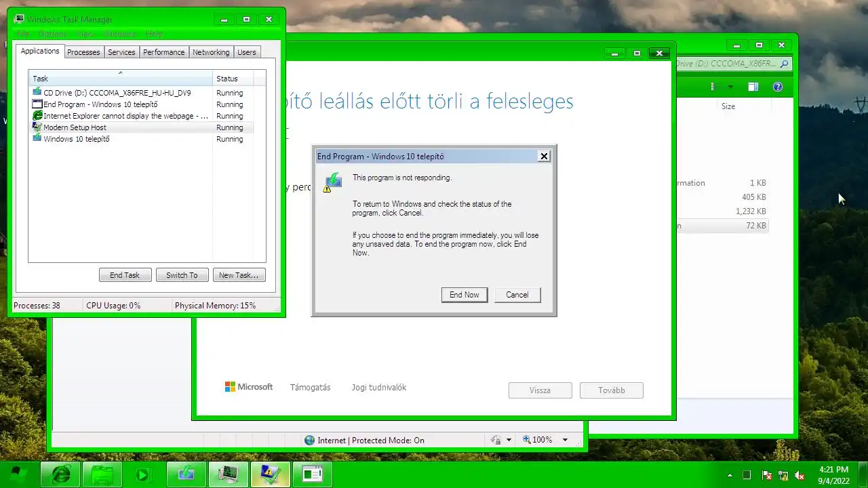Screen dimensions: 868x488
Task: Open the Jogi tudnivalók link
Action: 379,388
